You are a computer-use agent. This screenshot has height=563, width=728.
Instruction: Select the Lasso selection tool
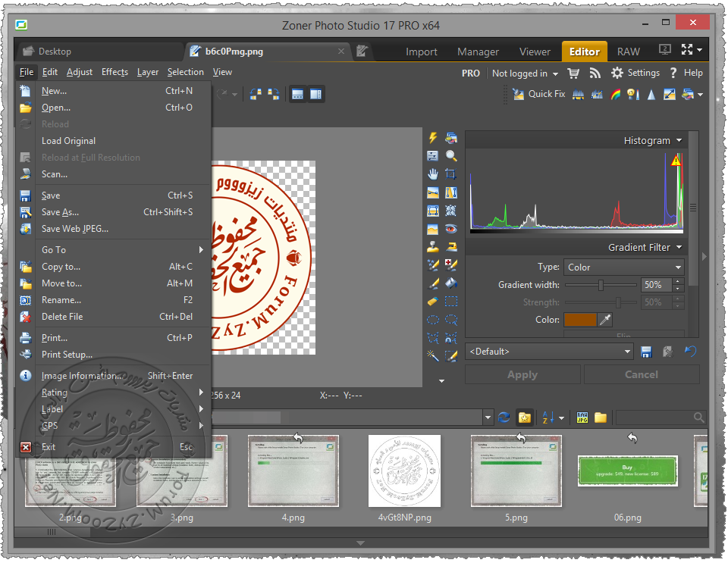click(x=450, y=320)
